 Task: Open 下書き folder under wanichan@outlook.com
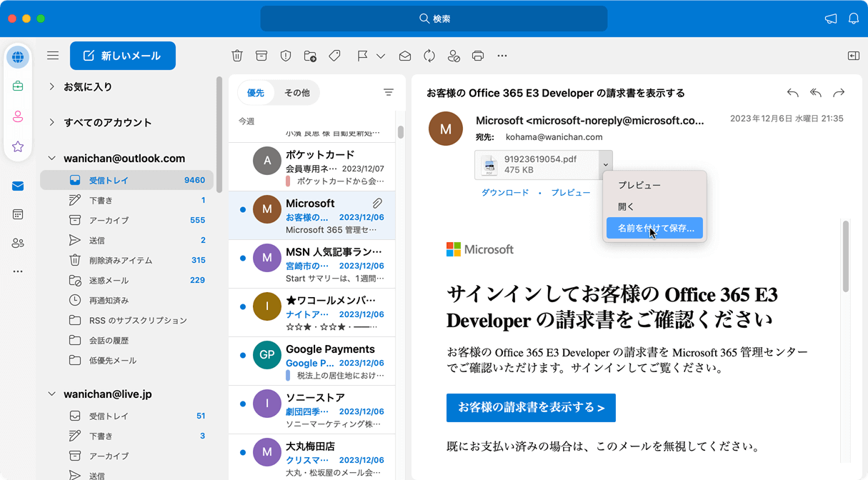[126, 200]
